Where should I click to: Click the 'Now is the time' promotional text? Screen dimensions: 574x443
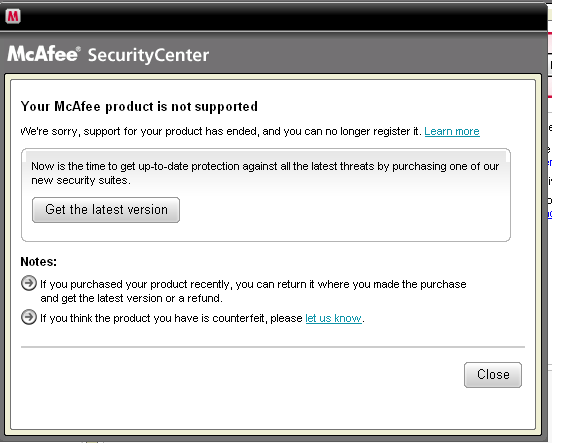pos(265,173)
